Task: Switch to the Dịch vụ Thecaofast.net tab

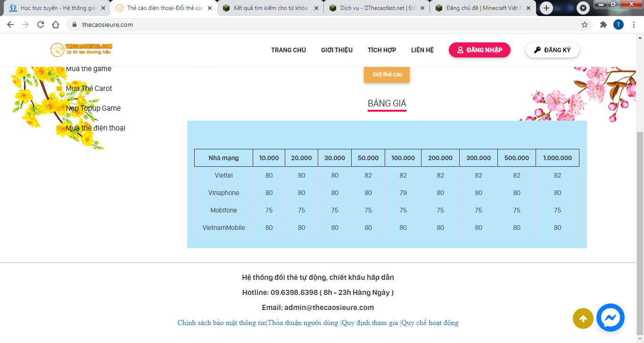Action: coord(377,8)
